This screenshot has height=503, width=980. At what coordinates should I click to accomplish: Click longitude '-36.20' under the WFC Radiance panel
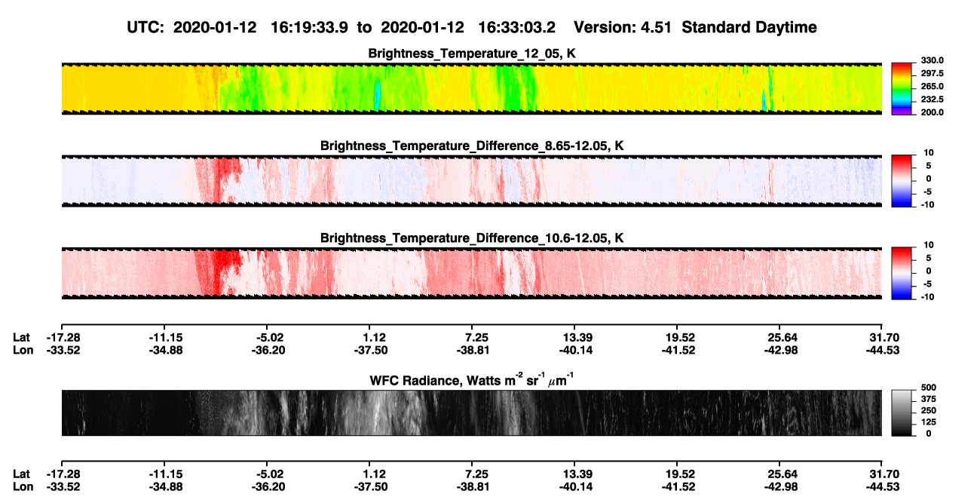click(268, 487)
